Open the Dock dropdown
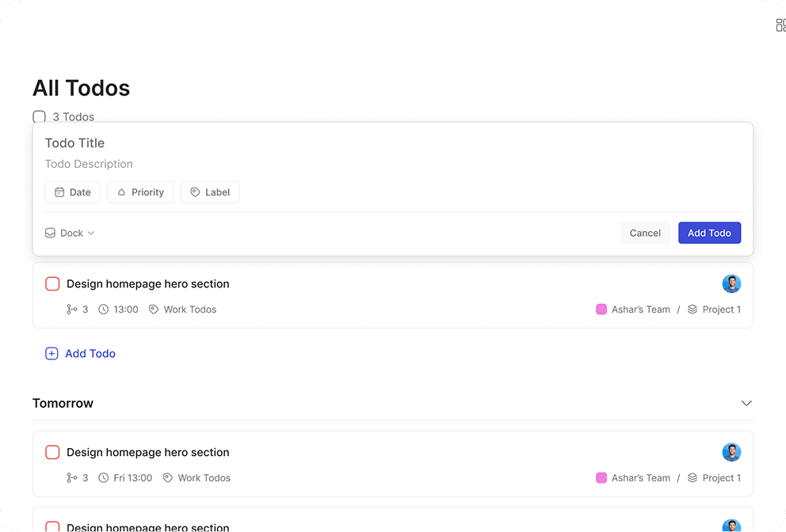This screenshot has width=786, height=532. (70, 233)
